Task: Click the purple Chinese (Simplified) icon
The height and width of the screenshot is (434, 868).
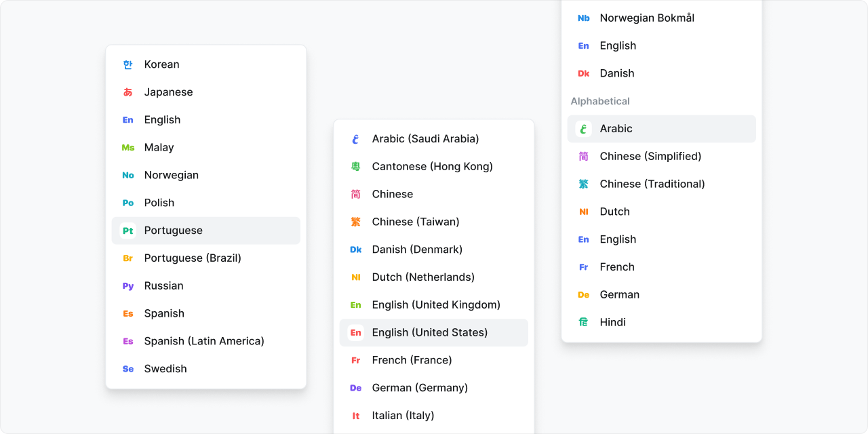Action: click(584, 157)
